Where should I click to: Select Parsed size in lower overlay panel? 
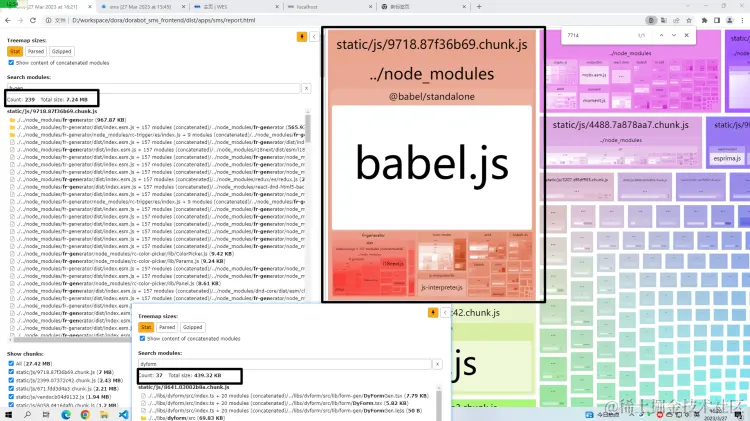tap(167, 327)
